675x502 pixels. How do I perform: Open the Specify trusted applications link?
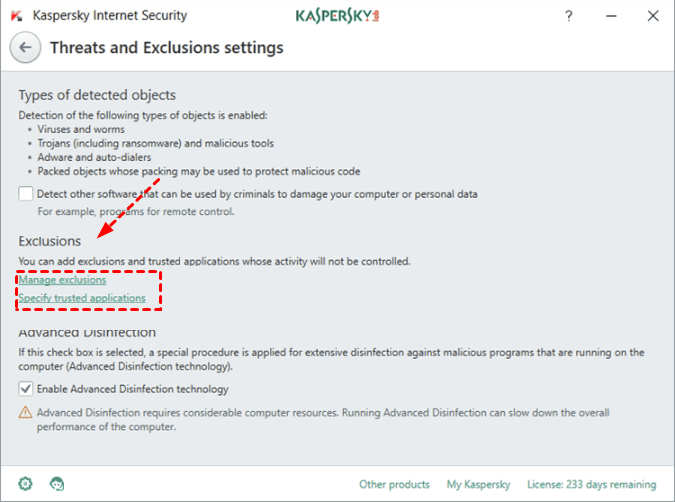82,298
